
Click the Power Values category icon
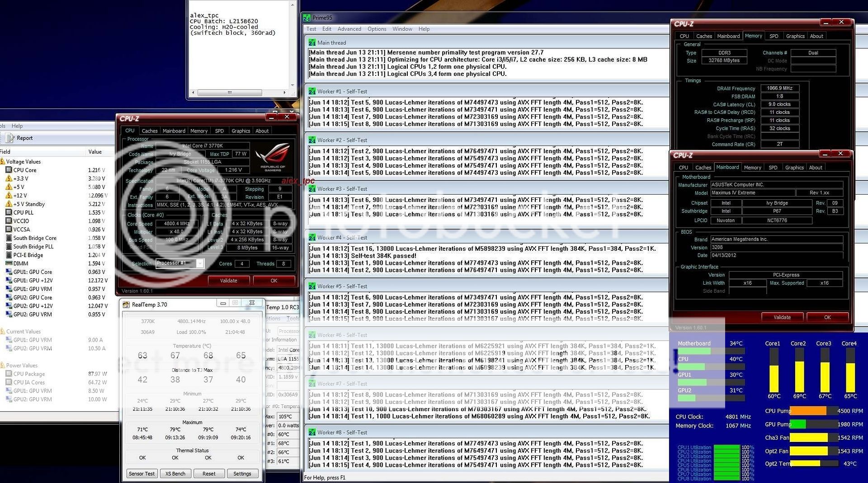(3, 365)
